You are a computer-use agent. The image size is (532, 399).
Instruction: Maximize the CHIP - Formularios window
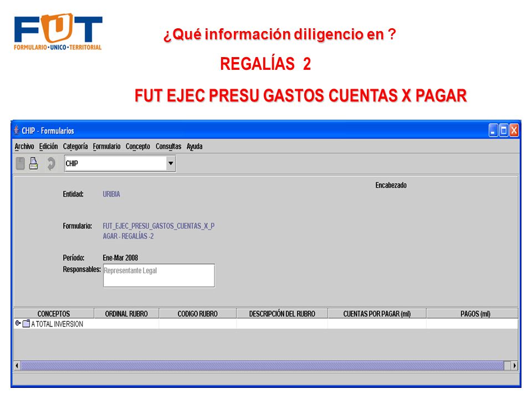pyautogui.click(x=504, y=130)
